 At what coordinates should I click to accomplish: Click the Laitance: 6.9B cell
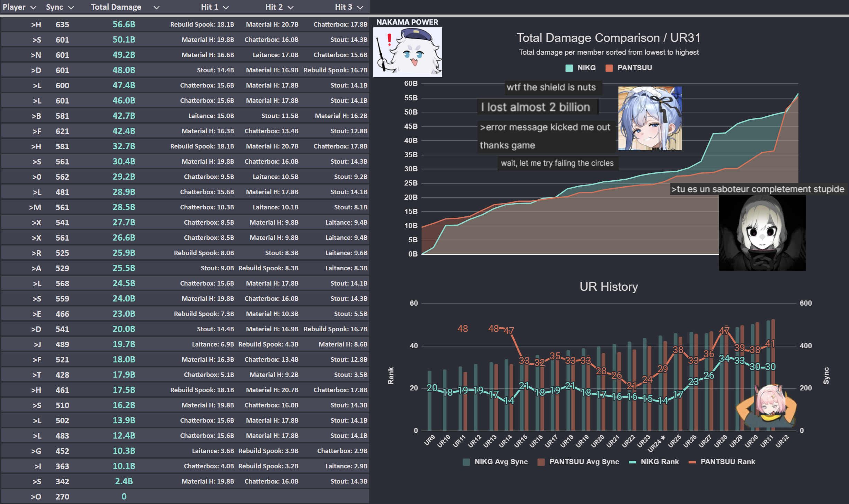(x=213, y=344)
